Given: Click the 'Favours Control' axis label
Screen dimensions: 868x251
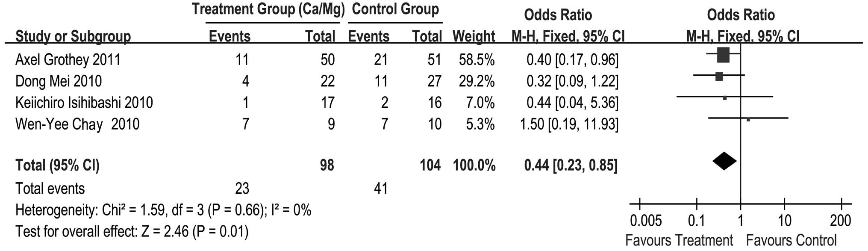Looking at the screenshot, I should (791, 241).
